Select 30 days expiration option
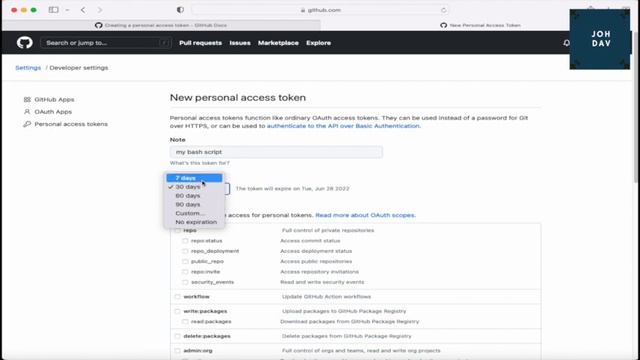This screenshot has height=360, width=640. 194,187
